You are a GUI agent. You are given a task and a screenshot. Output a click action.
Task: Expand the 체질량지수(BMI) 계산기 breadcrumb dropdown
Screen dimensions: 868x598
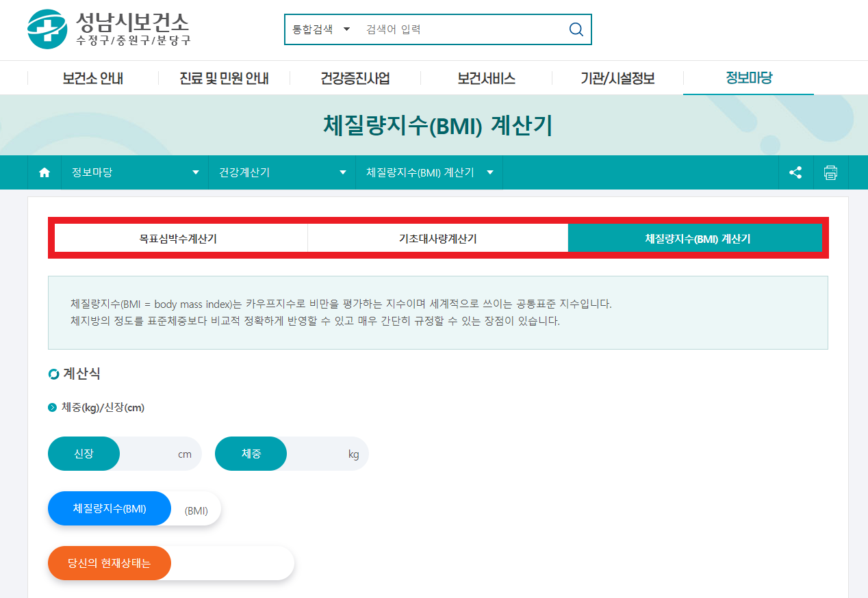pyautogui.click(x=490, y=172)
